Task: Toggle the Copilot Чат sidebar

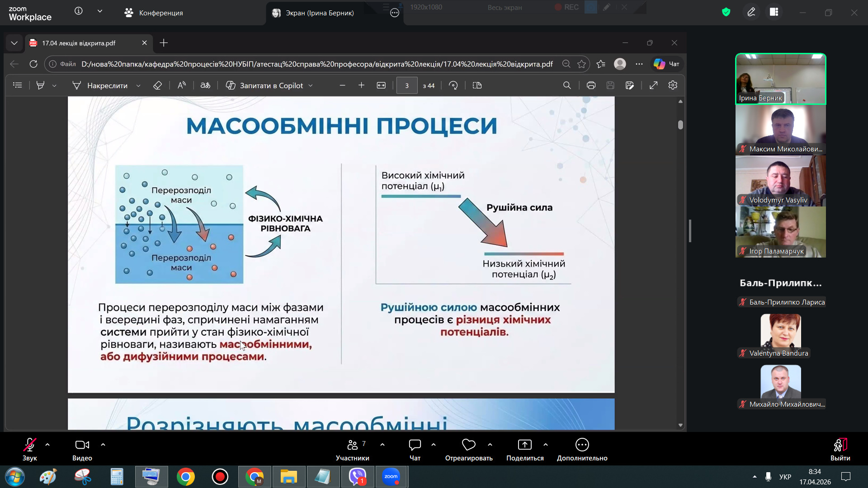Action: tap(666, 64)
